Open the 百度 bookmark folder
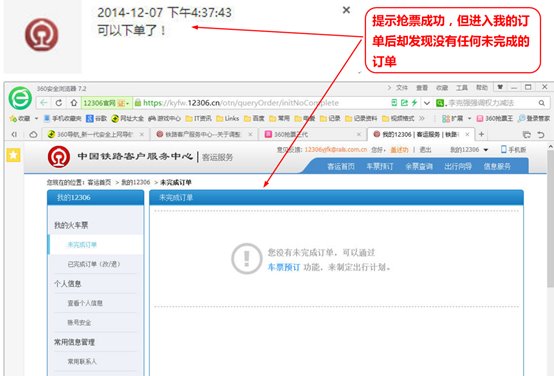The width and height of the screenshot is (554, 376). click(254, 118)
